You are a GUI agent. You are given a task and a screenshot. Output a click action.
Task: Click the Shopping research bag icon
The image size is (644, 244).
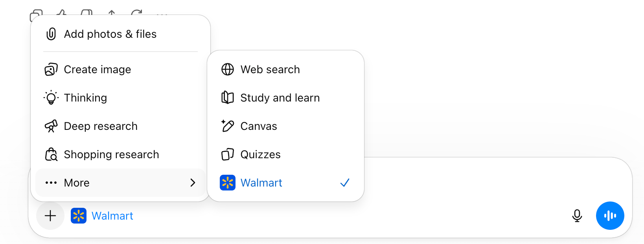point(51,155)
